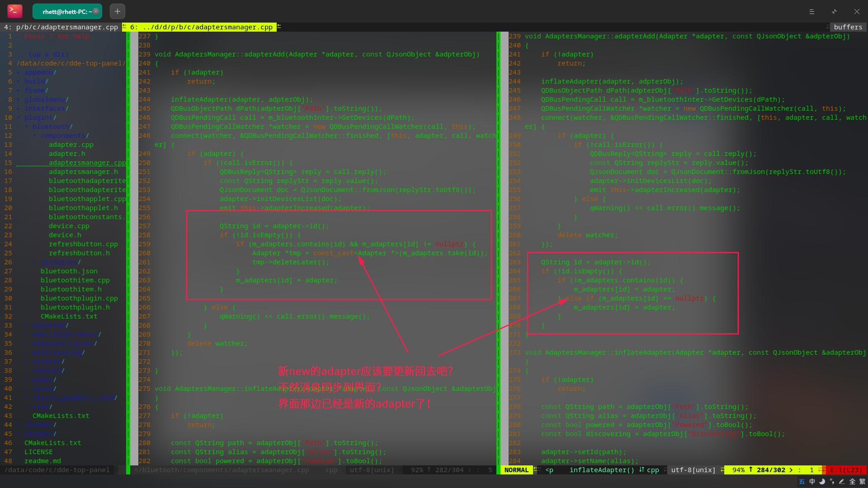Screen dimensions: 868x488
Task: Toggle the punctuation mode icon
Action: pos(832,482)
